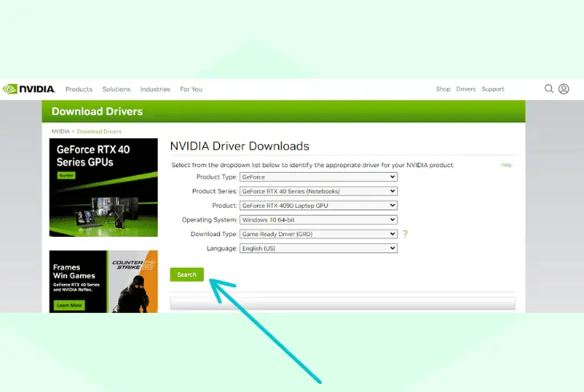
Task: Open the Support link
Action: click(493, 89)
